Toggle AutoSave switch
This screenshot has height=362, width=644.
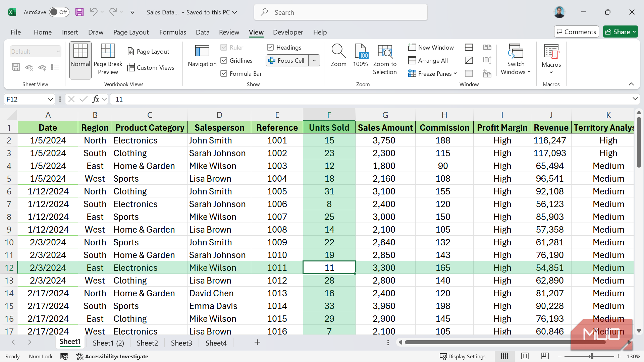[59, 12]
